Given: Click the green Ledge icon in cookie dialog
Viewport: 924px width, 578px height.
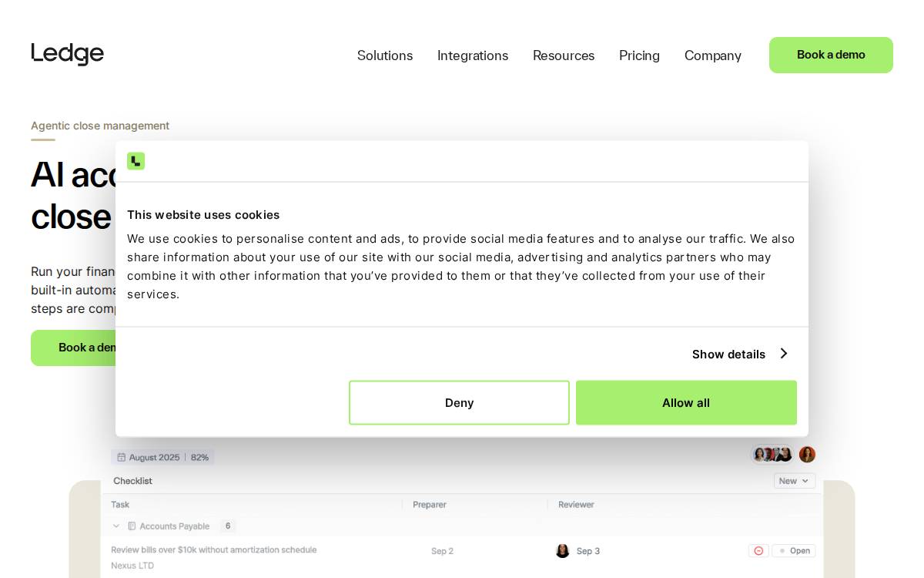Looking at the screenshot, I should click(136, 161).
